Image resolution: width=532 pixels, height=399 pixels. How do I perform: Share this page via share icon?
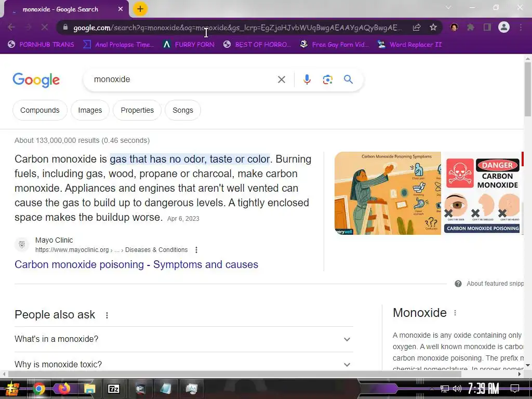[x=417, y=28]
